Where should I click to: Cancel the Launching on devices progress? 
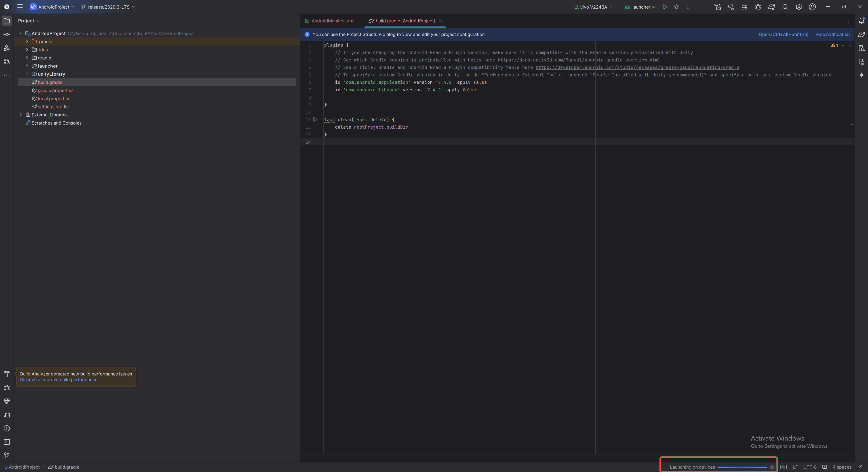772,467
